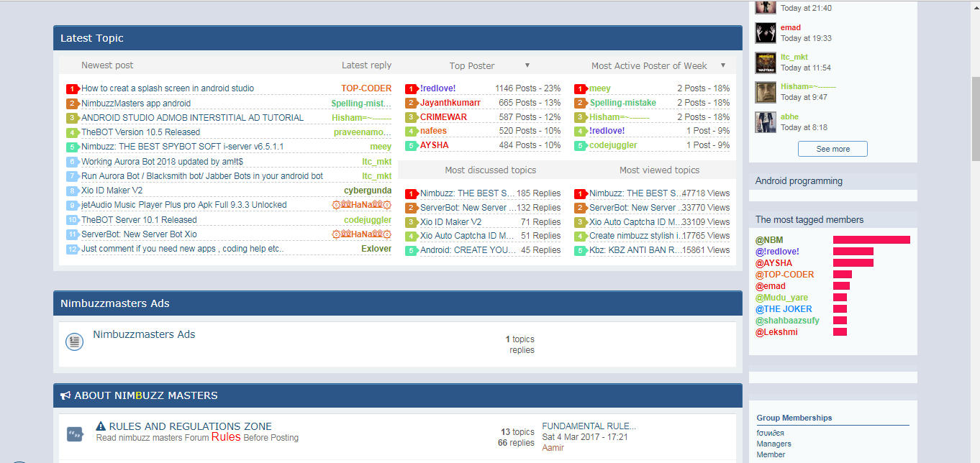The image size is (980, 463).
Task: Click @Mudu_yare tagged member link
Action: coord(781,298)
